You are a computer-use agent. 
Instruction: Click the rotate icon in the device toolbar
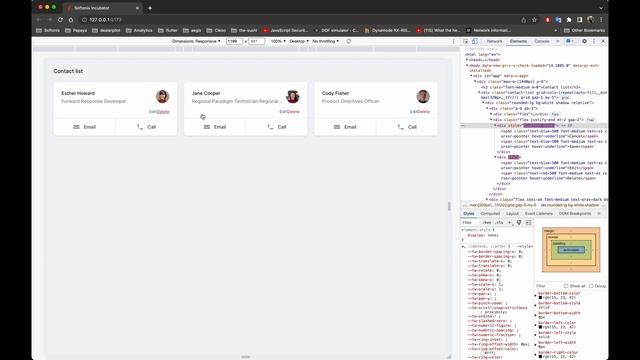coord(349,41)
